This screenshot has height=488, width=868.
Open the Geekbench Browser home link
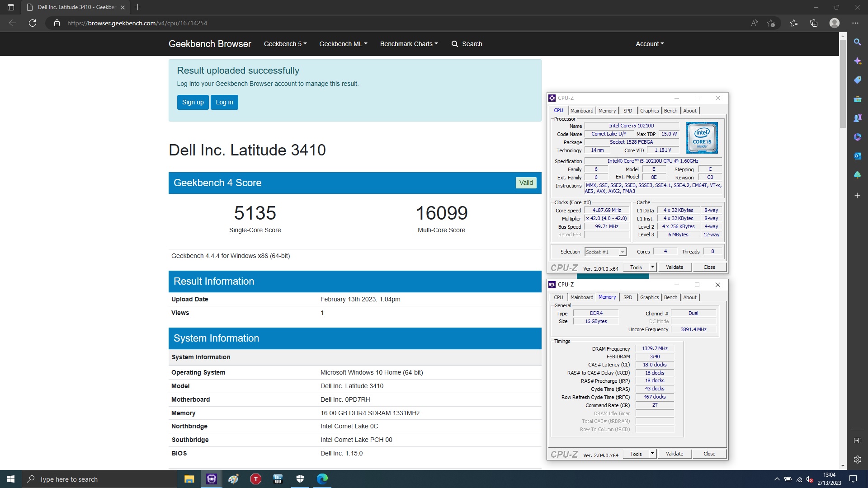pyautogui.click(x=210, y=44)
